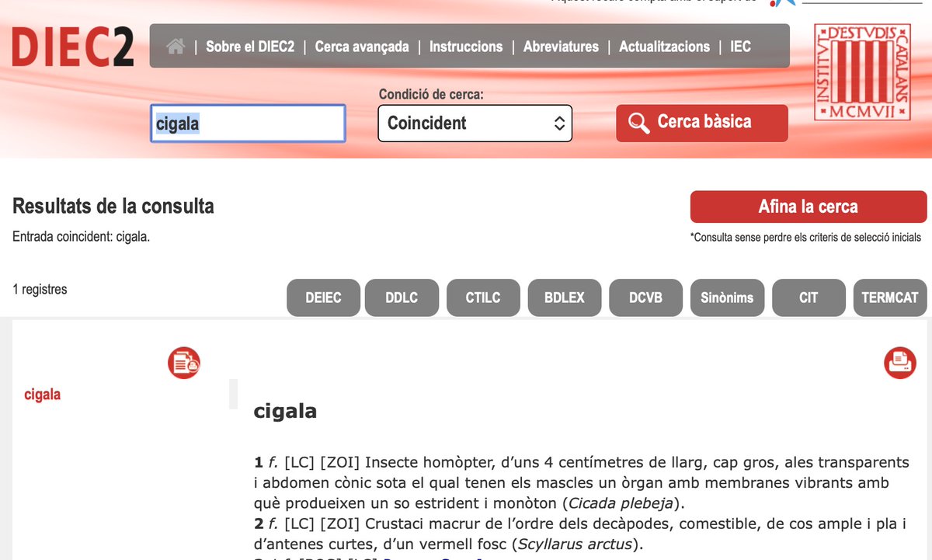This screenshot has width=932, height=560.
Task: Click the Afina la cerca button
Action: pyautogui.click(x=809, y=207)
